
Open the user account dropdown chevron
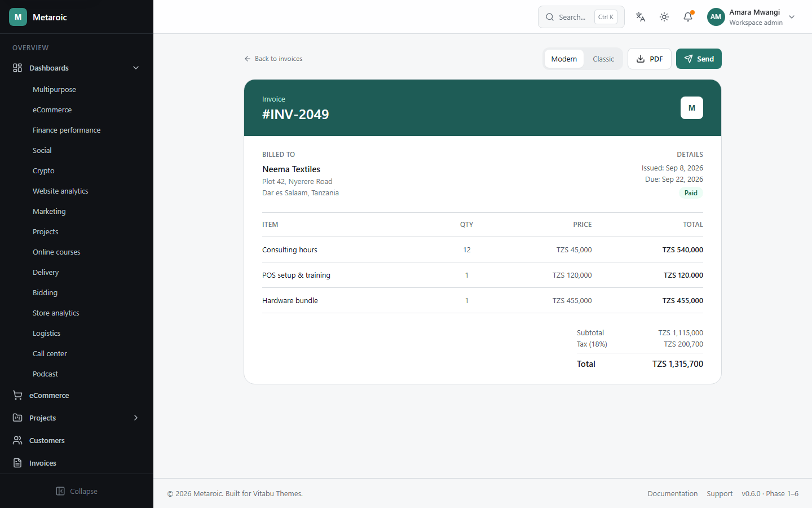click(792, 17)
